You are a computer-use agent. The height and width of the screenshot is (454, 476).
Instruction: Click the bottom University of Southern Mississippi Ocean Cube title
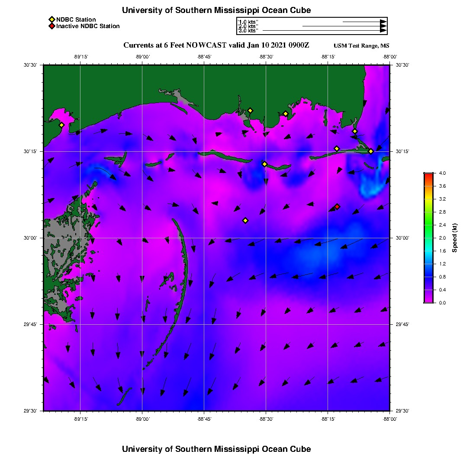coord(216,449)
